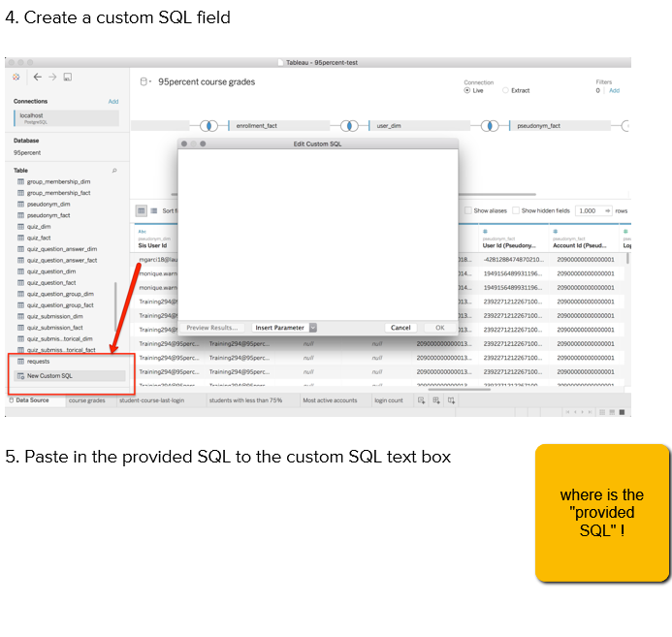672x637 pixels.
Task: Switch to metadata list view icon
Action: [x=154, y=210]
